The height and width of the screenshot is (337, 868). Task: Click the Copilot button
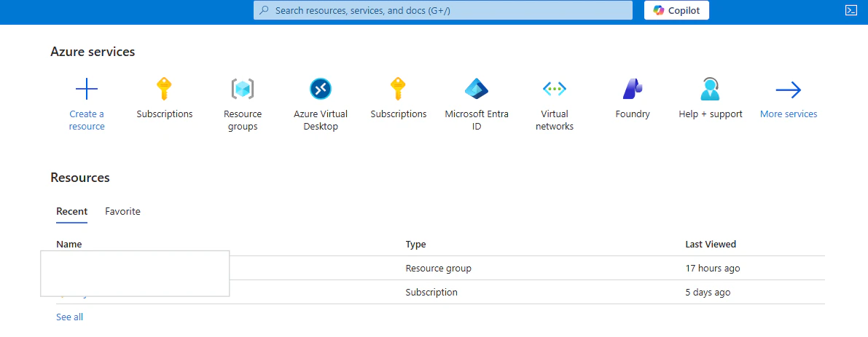(676, 10)
